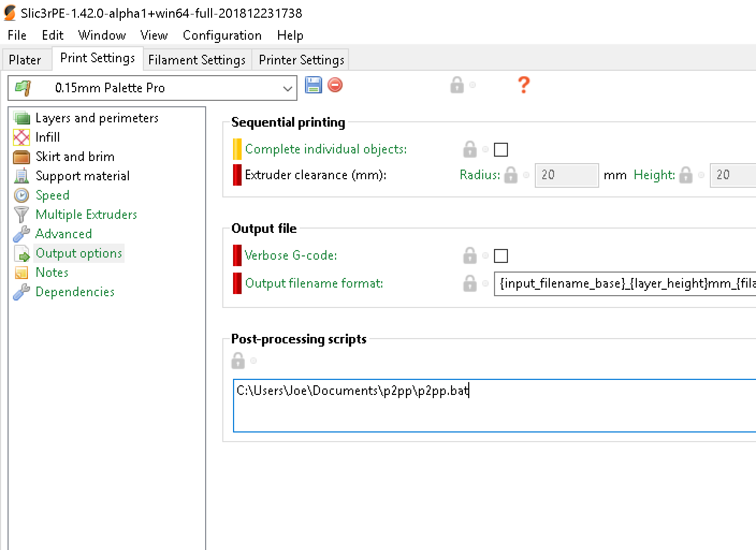Click the Advanced wrench icon

(21, 234)
